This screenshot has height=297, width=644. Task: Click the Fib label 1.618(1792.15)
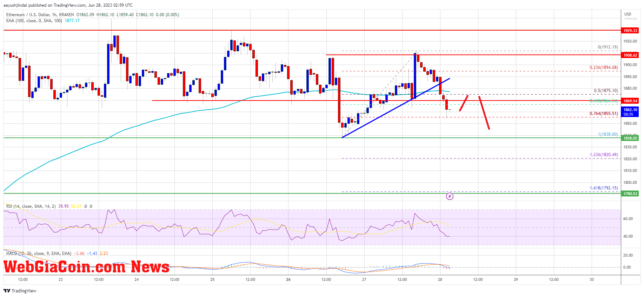tap(604, 188)
